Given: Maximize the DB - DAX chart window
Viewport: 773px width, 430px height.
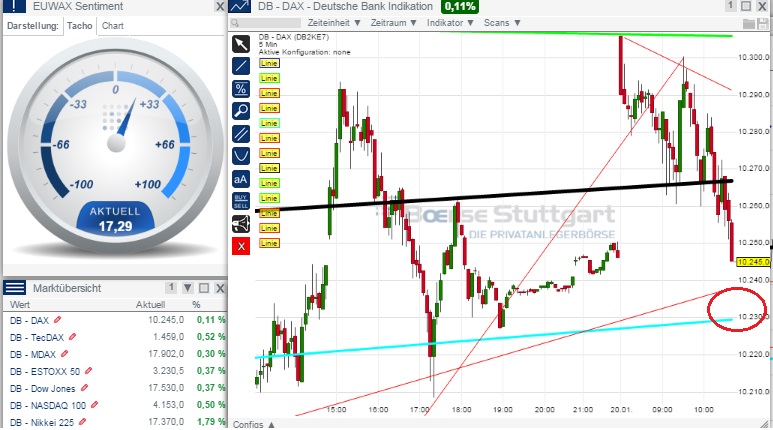Looking at the screenshot, I should pyautogui.click(x=746, y=6).
